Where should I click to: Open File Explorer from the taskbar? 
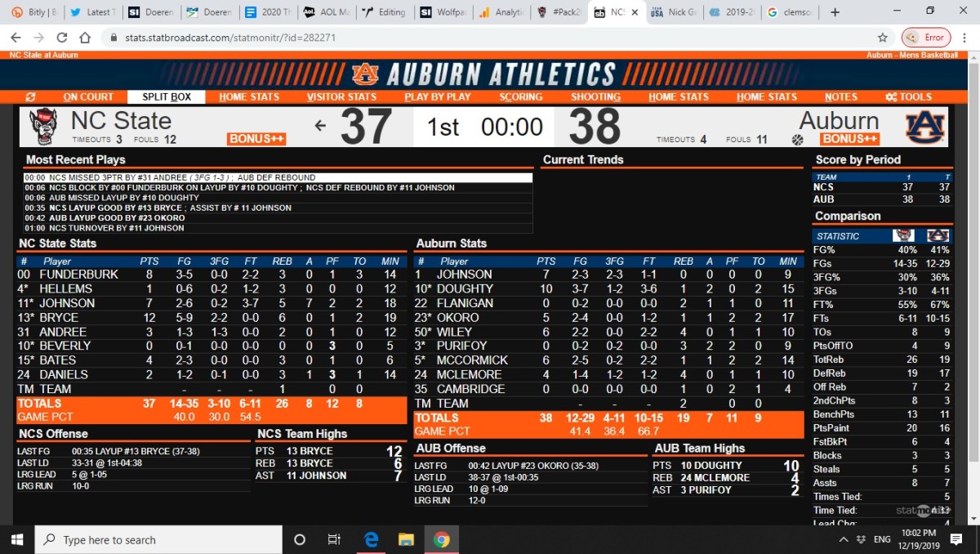pos(406,539)
